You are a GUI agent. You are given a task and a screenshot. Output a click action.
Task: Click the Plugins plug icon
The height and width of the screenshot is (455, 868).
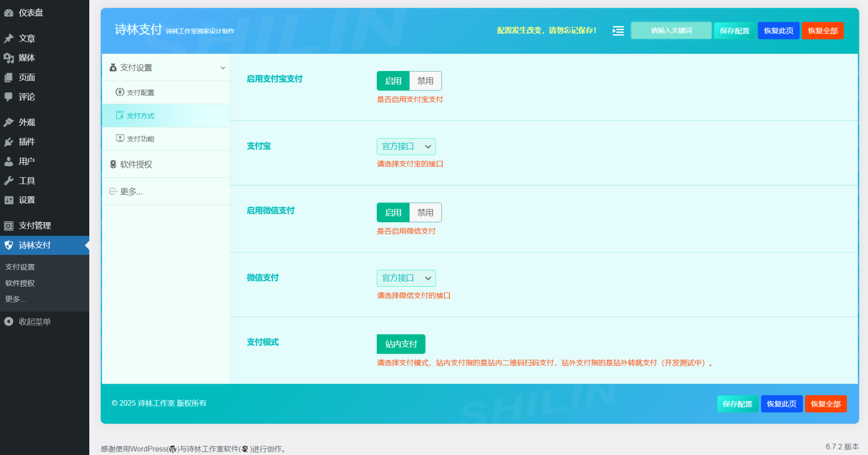9,142
